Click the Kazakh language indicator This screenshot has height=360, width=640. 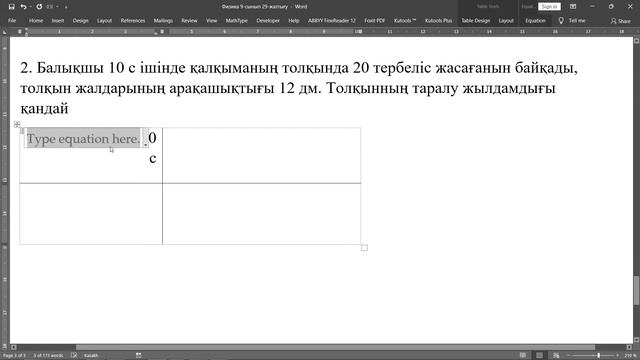(x=91, y=356)
